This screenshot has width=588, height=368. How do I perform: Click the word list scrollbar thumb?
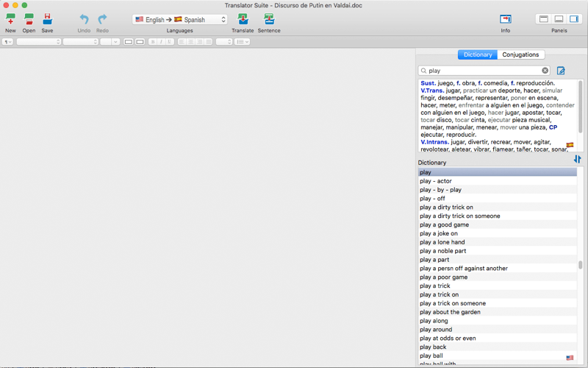580,265
